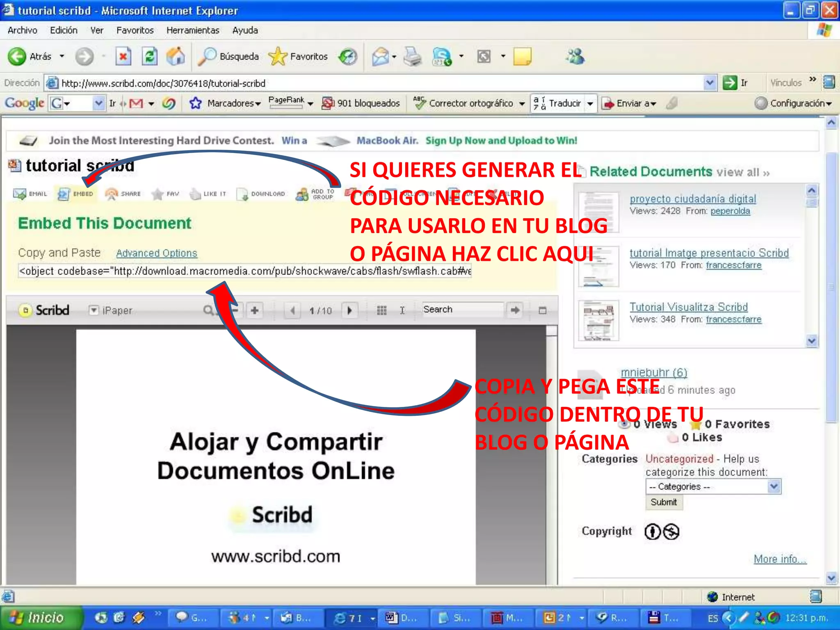840x630 pixels.
Task: Open the 901 bloqueados popup blocker
Action: pos(361,103)
